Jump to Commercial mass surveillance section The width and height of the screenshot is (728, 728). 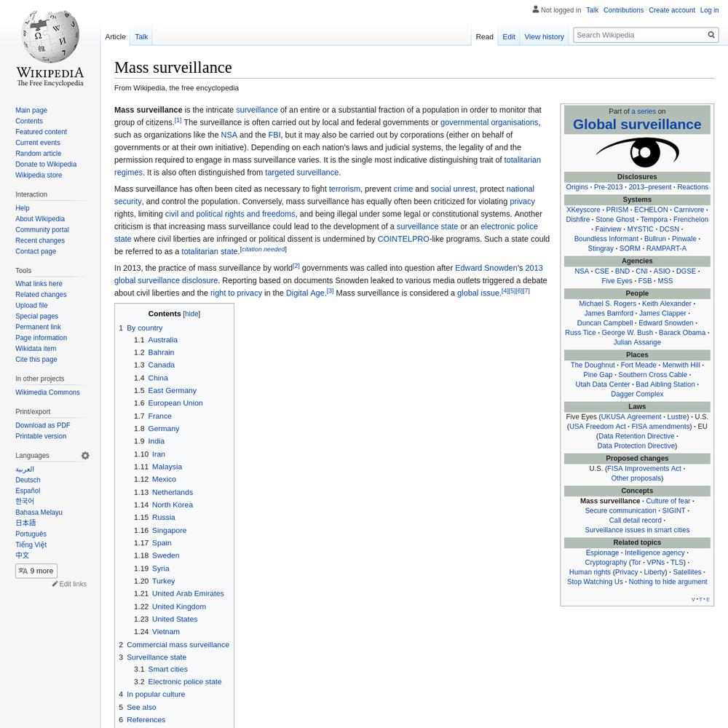[x=178, y=644]
